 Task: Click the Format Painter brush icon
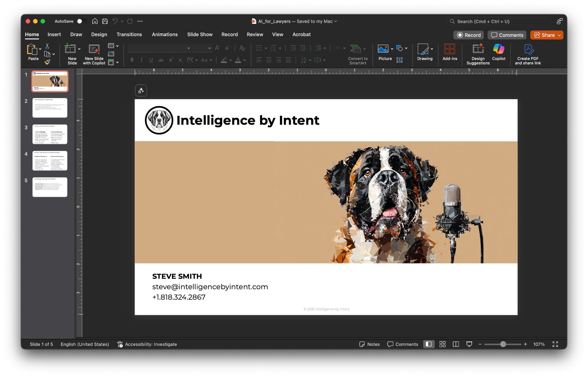[x=47, y=62]
